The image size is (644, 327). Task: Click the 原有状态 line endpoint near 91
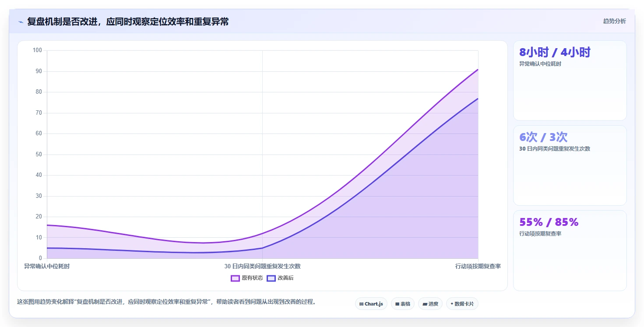point(478,69)
